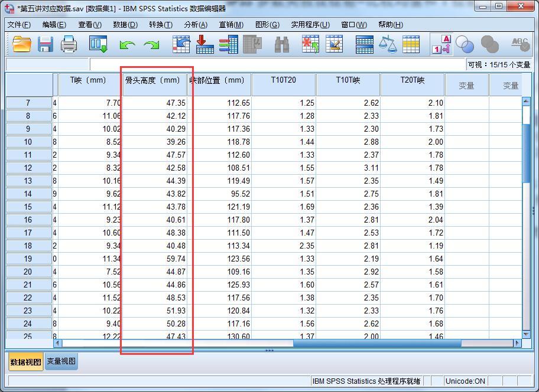Select cell value 2.10 in row 7
This screenshot has width=539, height=392.
[x=413, y=103]
